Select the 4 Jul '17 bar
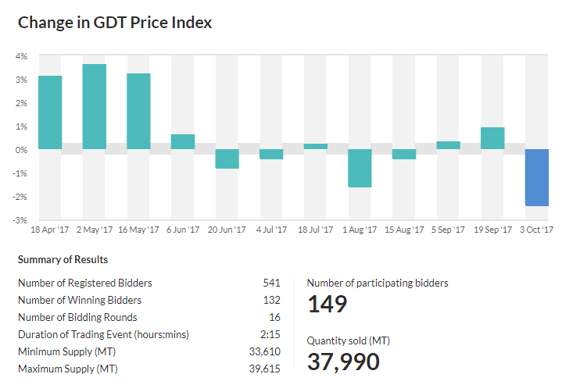580x392 pixels. coord(271,154)
